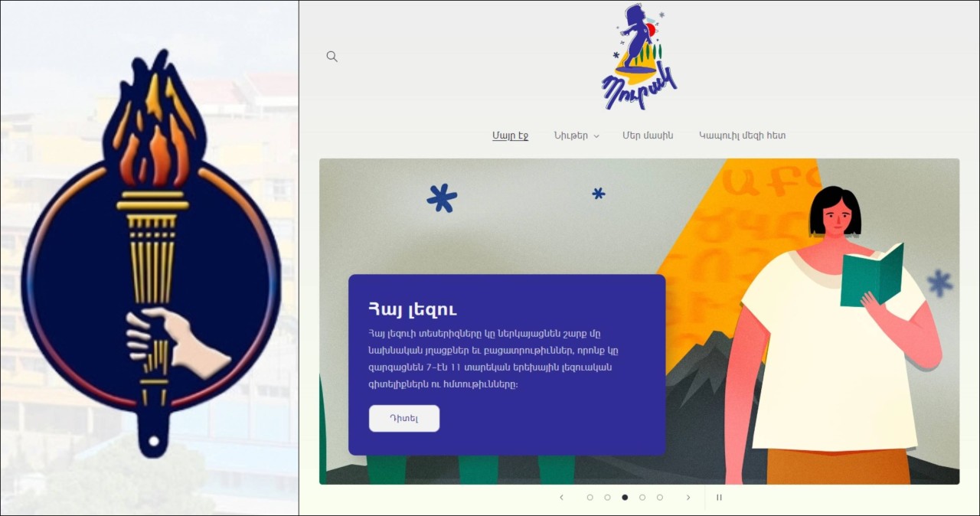Open the search magnifier icon
Image resolution: width=980 pixels, height=516 pixels.
click(332, 56)
